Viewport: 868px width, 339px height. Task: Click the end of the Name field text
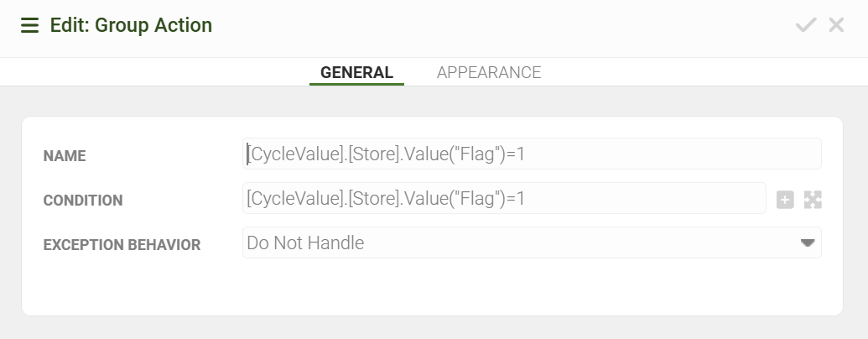click(527, 154)
